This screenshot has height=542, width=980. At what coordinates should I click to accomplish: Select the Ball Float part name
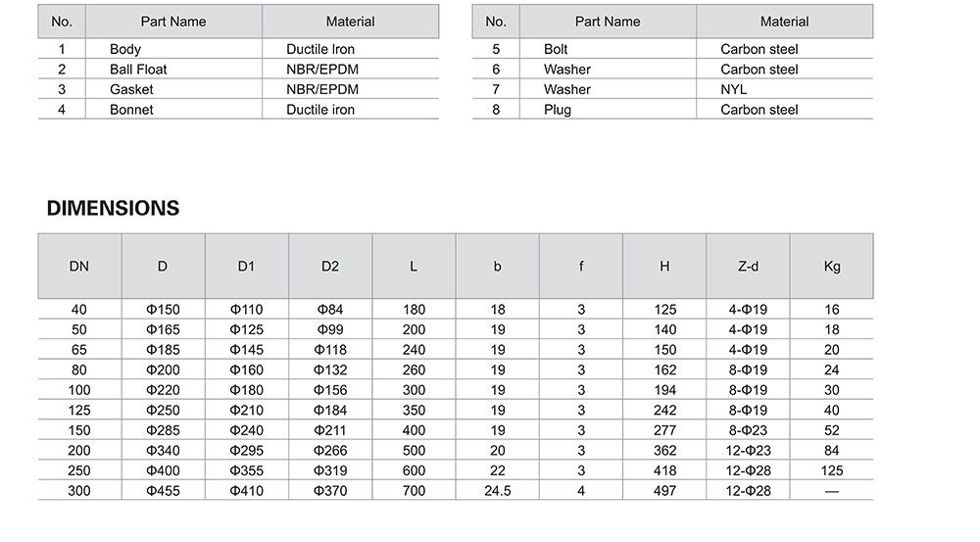click(x=138, y=70)
